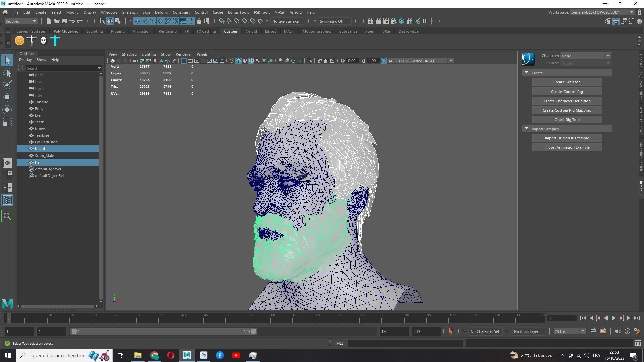Save the scene with the floppy disk icon
The width and height of the screenshot is (644, 362).
64,21
